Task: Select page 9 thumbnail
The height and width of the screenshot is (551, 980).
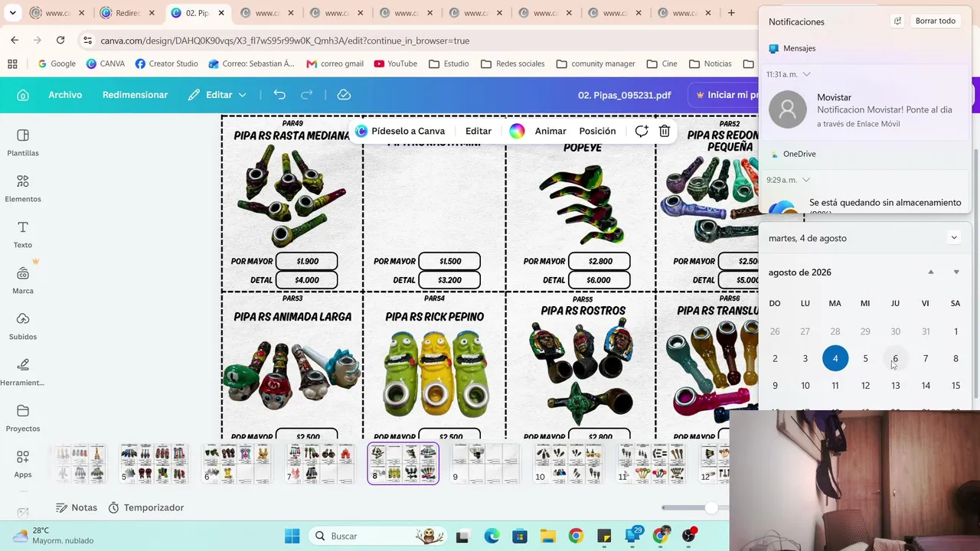Action: coord(485,464)
